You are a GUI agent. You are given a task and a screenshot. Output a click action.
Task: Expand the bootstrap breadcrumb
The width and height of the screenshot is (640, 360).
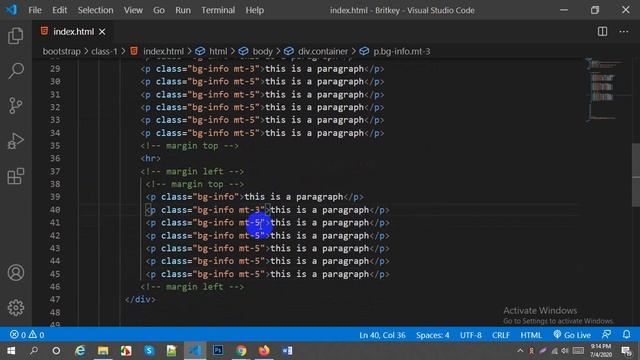[x=62, y=51]
